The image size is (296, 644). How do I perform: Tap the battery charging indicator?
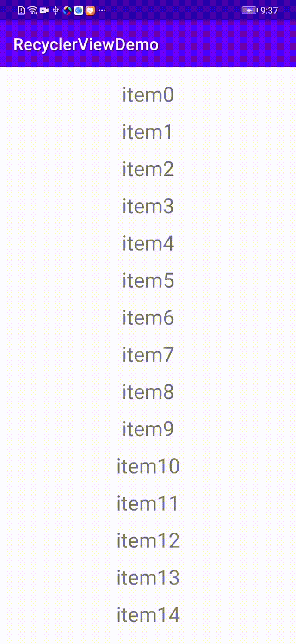click(250, 10)
